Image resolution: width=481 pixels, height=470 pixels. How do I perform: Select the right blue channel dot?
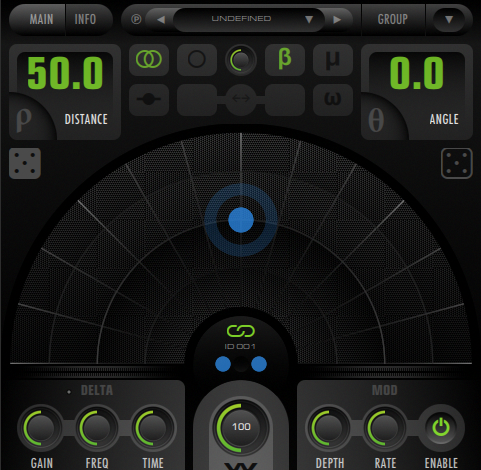click(259, 364)
